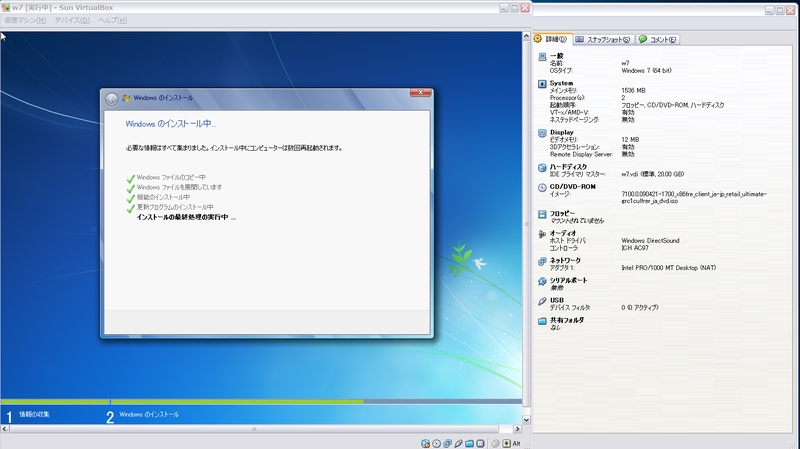This screenshot has width=800, height=449.
Task: Click the Windows のインストール中... heading
Action: coord(170,124)
